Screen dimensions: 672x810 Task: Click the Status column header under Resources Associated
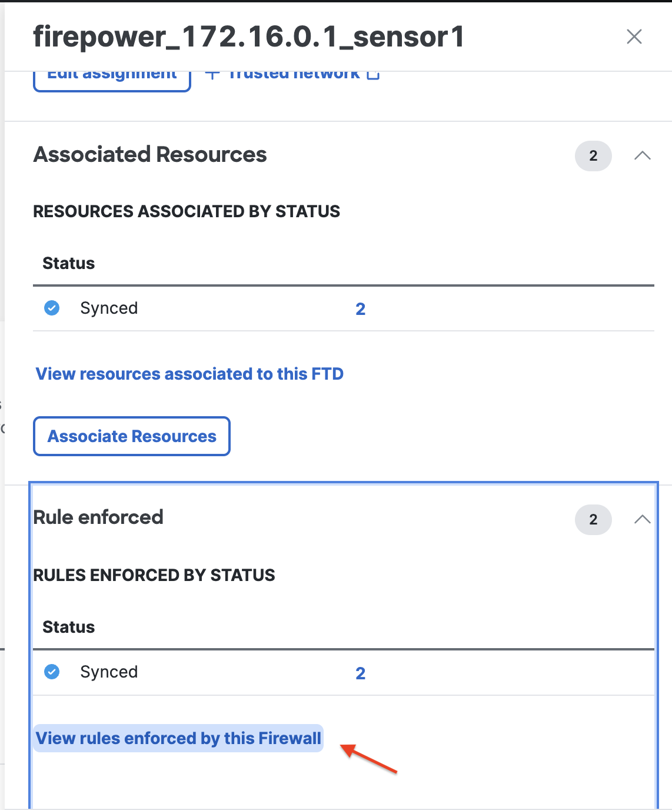(x=69, y=263)
